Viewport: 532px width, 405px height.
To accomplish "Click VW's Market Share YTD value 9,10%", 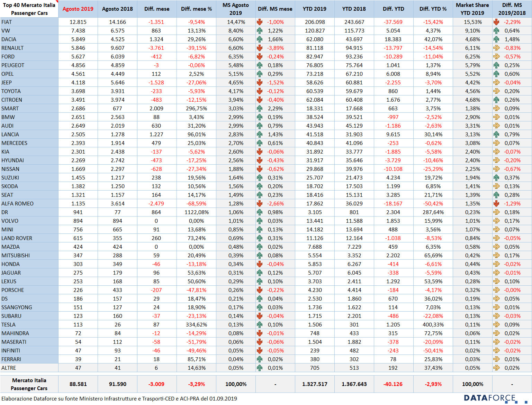I will 472,30.
